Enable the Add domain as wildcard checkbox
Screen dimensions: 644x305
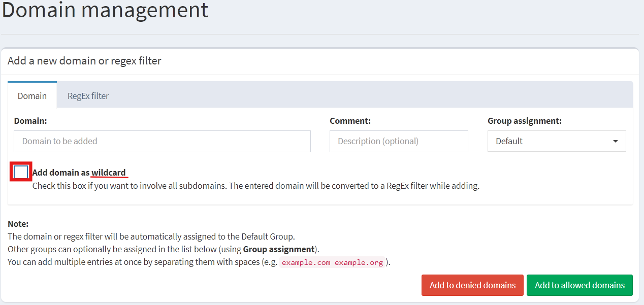(x=21, y=172)
